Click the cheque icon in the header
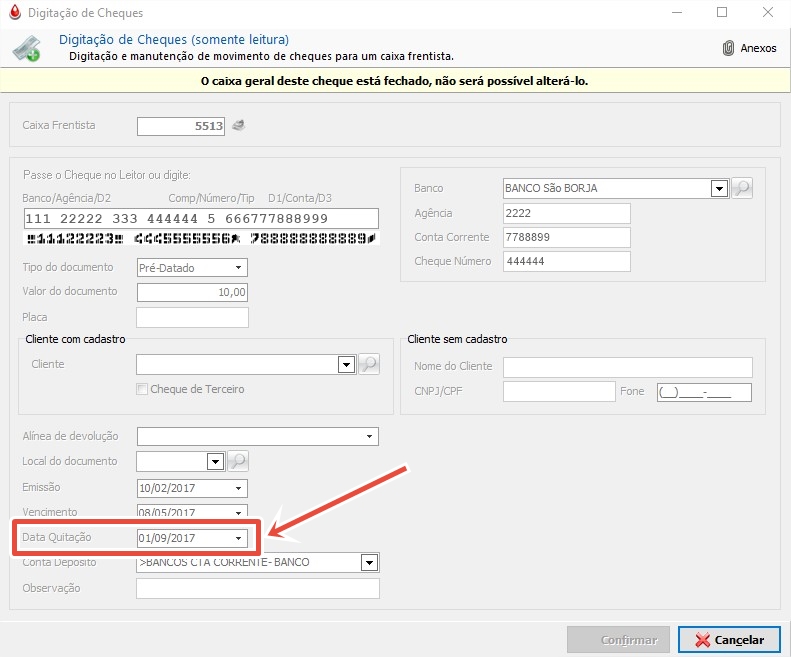Image resolution: width=791 pixels, height=657 pixels. click(x=27, y=49)
